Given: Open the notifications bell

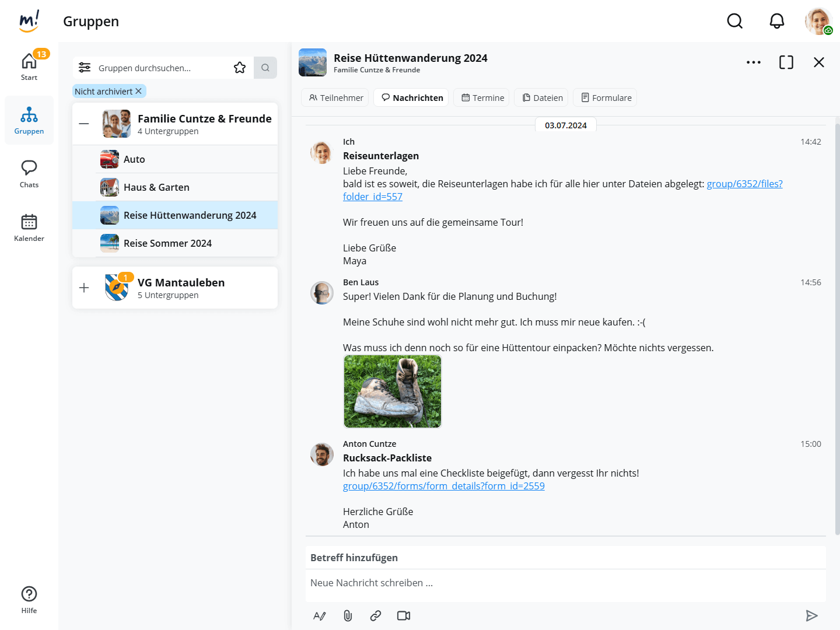Looking at the screenshot, I should [x=776, y=22].
